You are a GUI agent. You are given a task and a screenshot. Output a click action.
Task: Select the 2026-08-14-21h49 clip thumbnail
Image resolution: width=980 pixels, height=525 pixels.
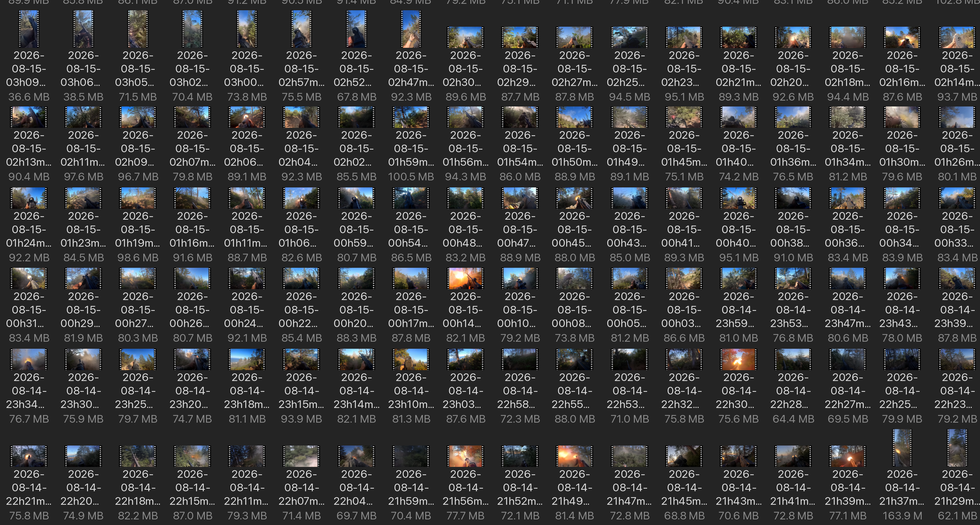point(574,456)
